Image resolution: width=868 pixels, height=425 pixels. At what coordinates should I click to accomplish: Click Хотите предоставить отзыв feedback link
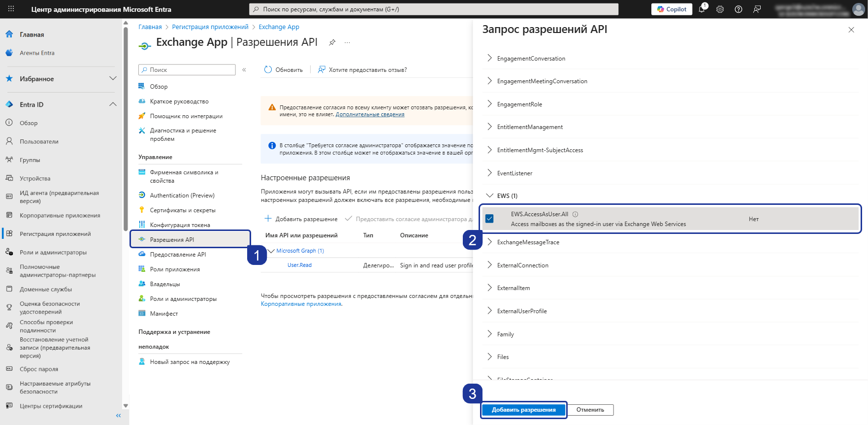[363, 70]
